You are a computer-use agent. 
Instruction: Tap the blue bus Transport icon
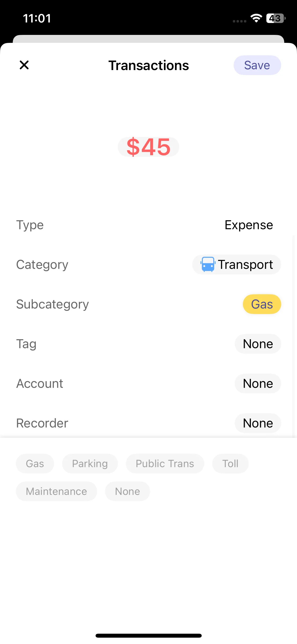click(208, 264)
